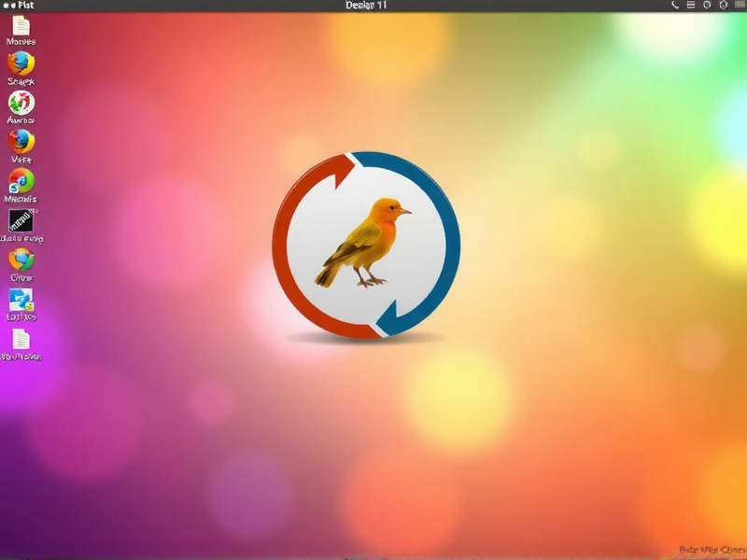
Task: Toggle the phone connectivity indicator in the top bar
Action: pos(676,6)
